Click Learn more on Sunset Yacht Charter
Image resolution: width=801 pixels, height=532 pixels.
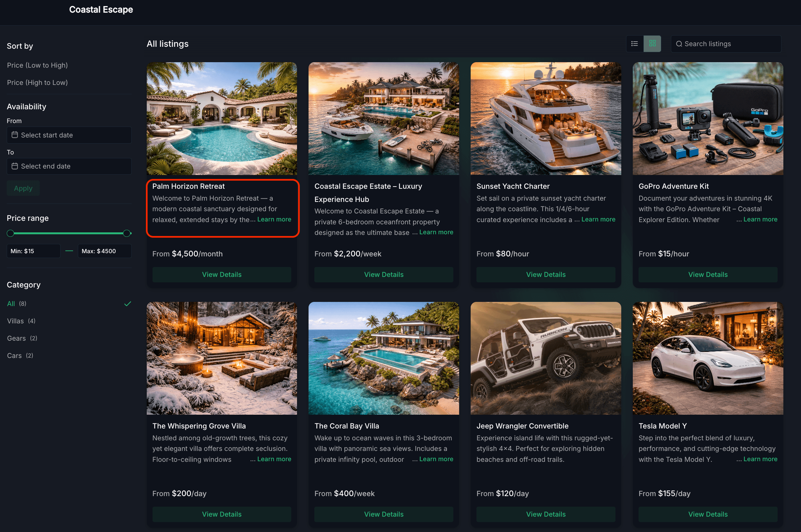coord(598,220)
